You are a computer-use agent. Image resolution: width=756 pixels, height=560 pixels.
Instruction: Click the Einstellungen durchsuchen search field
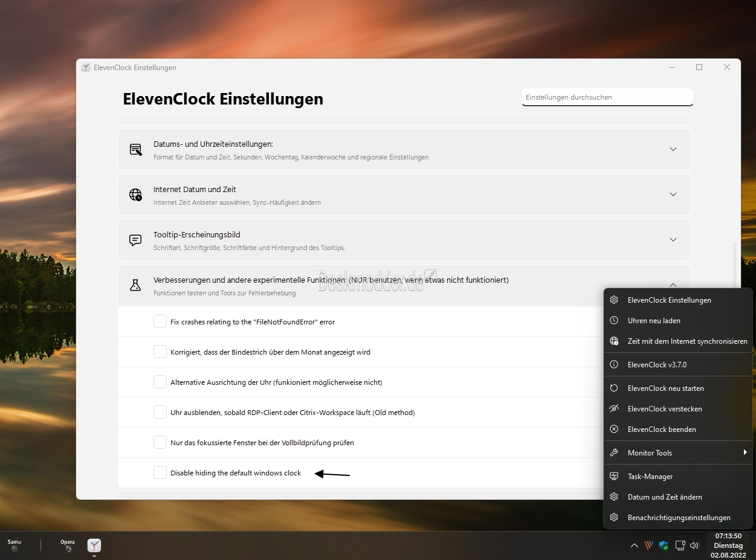607,97
